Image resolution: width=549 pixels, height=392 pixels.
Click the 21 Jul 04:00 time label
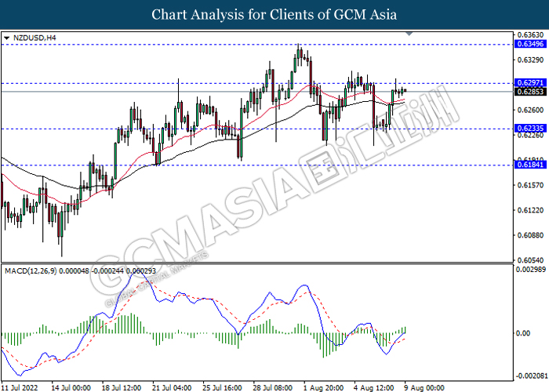172,388
